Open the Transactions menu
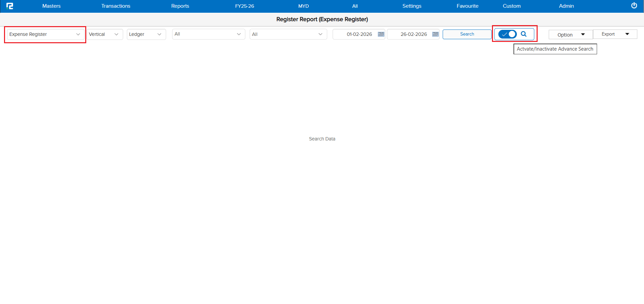 116,6
